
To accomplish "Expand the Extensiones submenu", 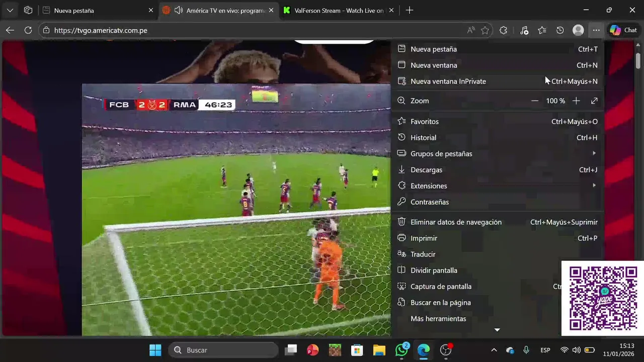I will (498, 186).
